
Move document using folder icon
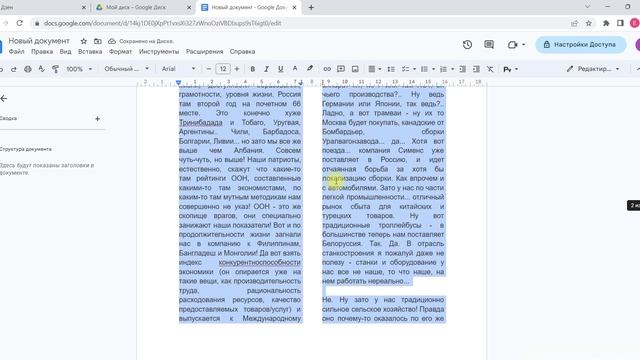click(x=98, y=41)
